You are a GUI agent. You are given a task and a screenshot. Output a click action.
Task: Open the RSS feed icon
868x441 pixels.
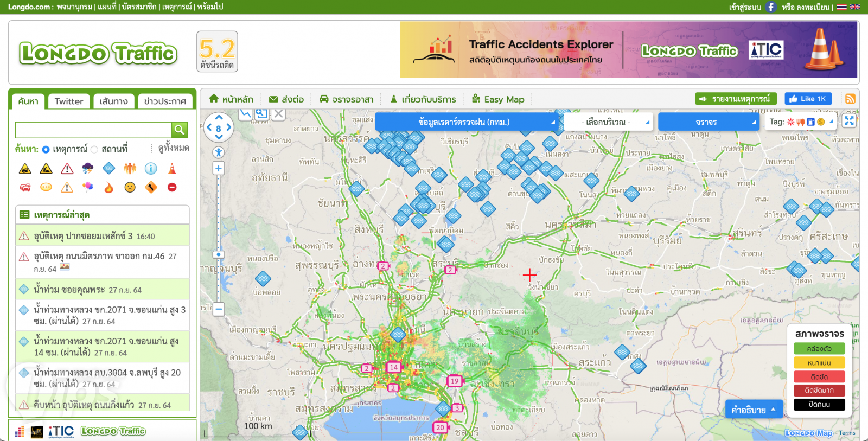[850, 99]
